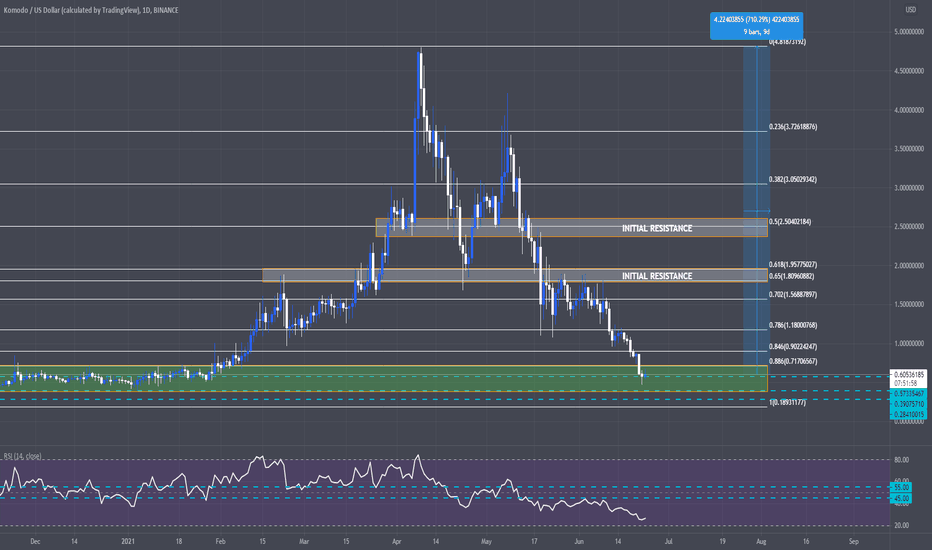The width and height of the screenshot is (932, 550).
Task: Click the 20.00 RSI scale label
Action: [901, 526]
